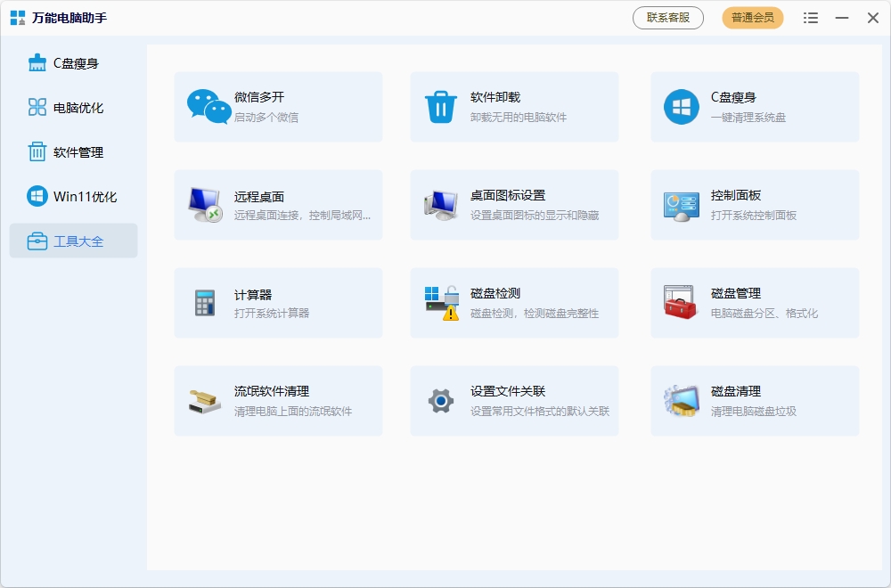
Task: Launch C盘瘦身 via the Windows logo icon
Action: tap(681, 107)
